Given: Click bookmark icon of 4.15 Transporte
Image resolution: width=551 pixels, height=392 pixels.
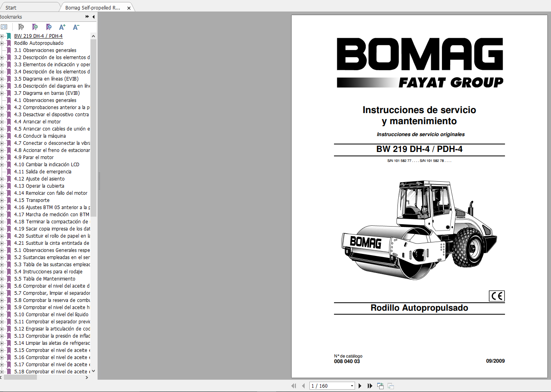Looking at the screenshot, I should point(9,200).
